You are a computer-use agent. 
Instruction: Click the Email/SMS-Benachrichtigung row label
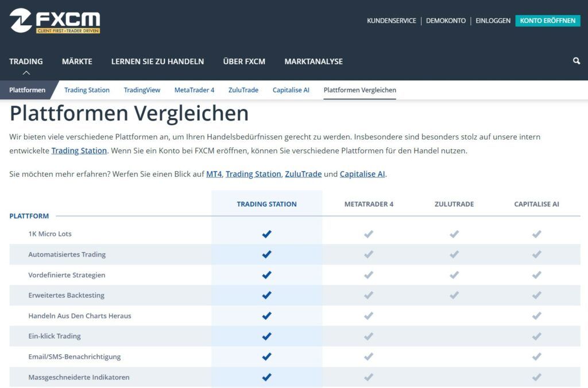click(75, 356)
